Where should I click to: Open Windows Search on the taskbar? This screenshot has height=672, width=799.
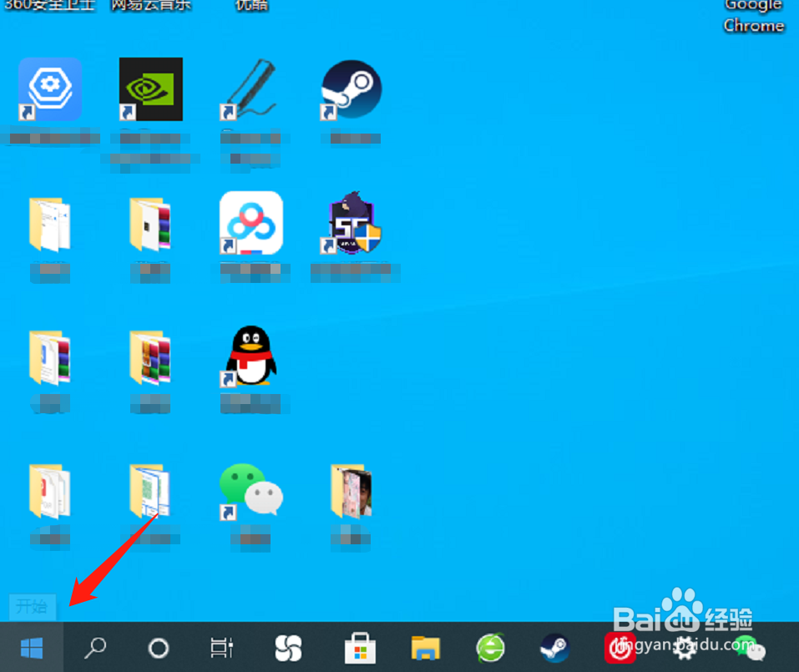click(x=95, y=648)
